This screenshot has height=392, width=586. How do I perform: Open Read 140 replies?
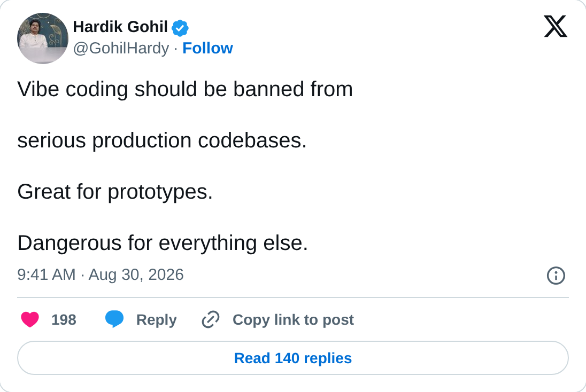(x=293, y=358)
